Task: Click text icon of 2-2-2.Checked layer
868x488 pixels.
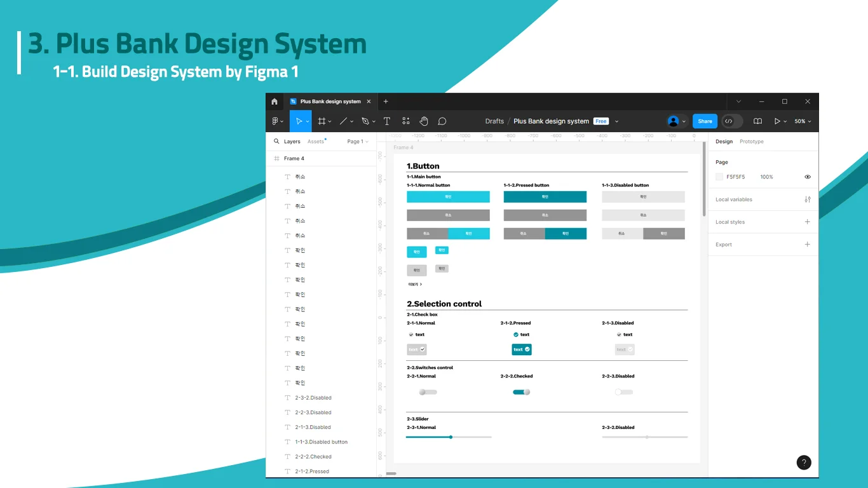Action: [287, 457]
